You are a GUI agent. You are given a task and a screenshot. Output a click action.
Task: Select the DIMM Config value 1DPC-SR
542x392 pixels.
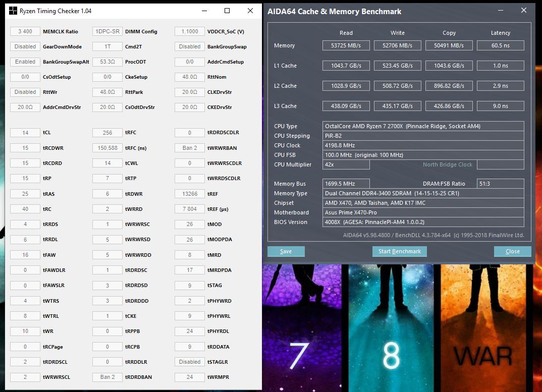[x=107, y=31]
